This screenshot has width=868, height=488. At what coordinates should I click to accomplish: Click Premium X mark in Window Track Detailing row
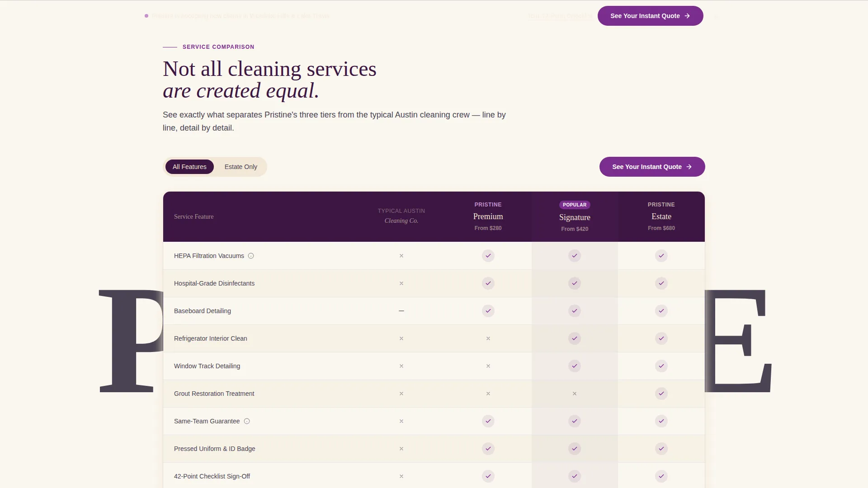pos(488,366)
